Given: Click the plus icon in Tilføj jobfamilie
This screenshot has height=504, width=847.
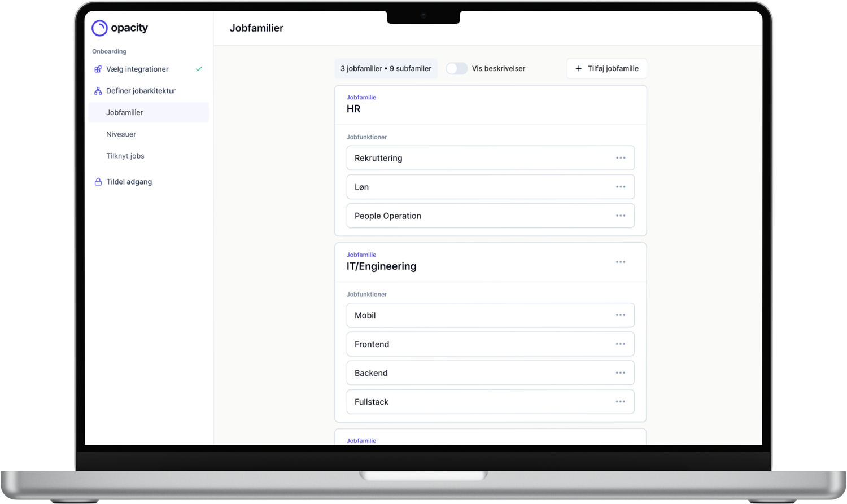Looking at the screenshot, I should tap(578, 68).
